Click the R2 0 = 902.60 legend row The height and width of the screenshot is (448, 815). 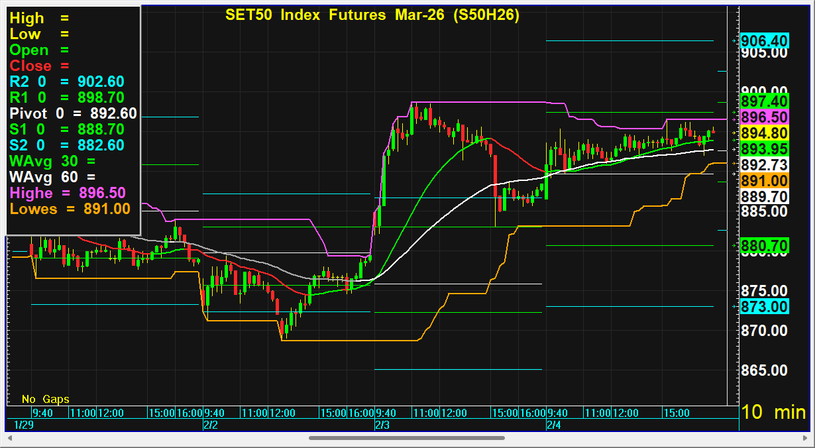point(66,82)
